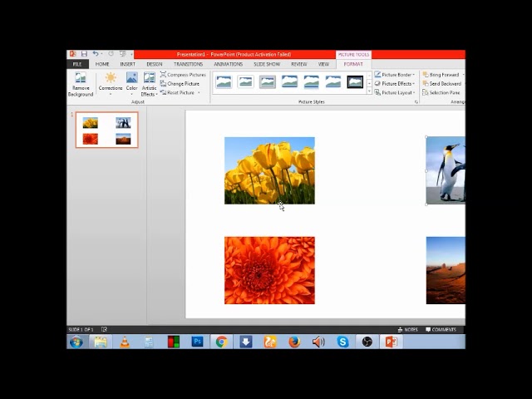Open the Artistic Effects icon
This screenshot has width=532, height=399.
(x=150, y=77)
